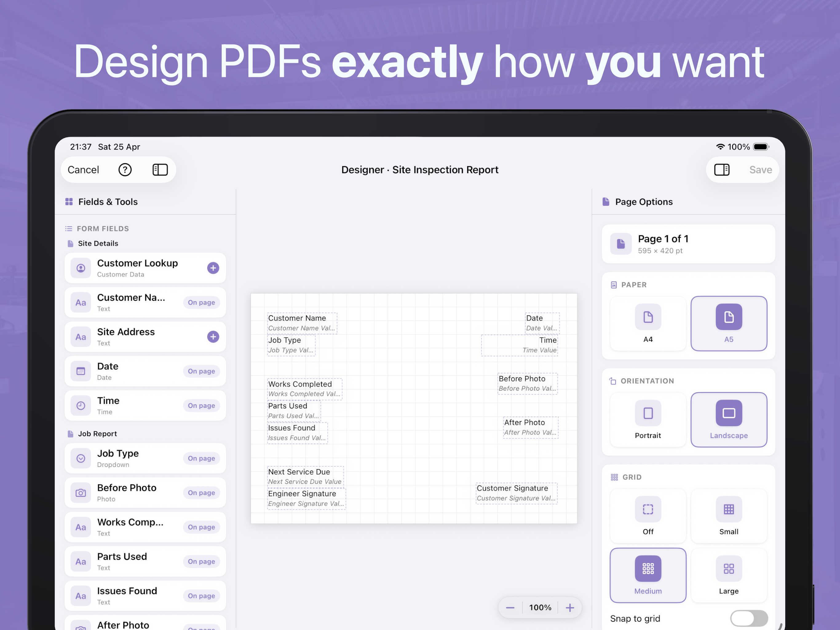Viewport: 840px width, 630px height.
Task: Select Next Service Due element on canvas
Action: click(x=305, y=476)
